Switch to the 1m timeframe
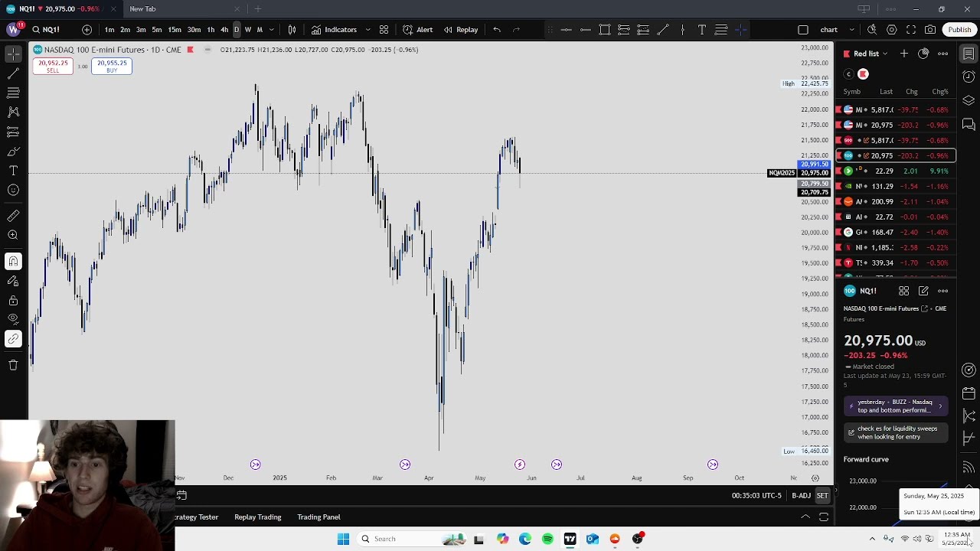The image size is (980, 551). [x=109, y=30]
